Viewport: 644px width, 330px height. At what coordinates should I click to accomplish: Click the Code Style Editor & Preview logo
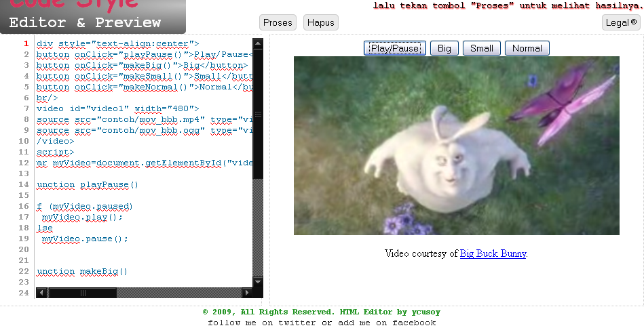pyautogui.click(x=93, y=16)
